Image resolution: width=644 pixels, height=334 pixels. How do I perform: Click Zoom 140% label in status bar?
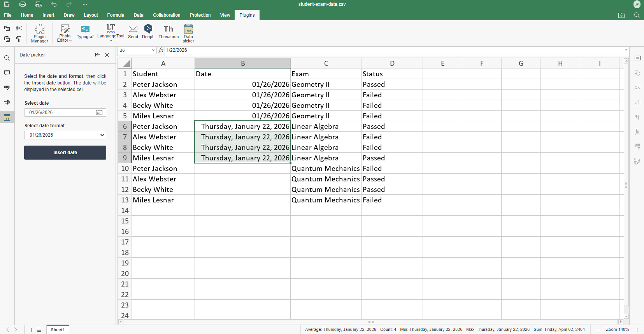pos(617,330)
